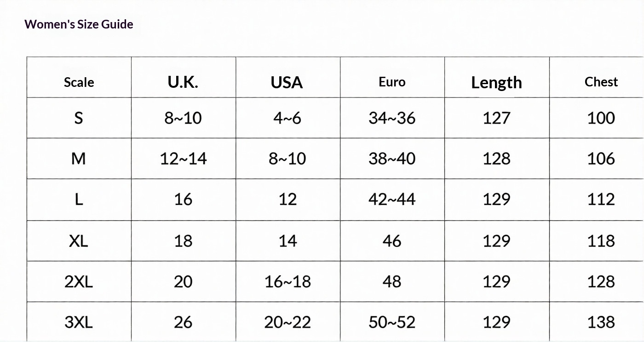Click the Chest column header
The width and height of the screenshot is (644, 342).
click(x=601, y=82)
